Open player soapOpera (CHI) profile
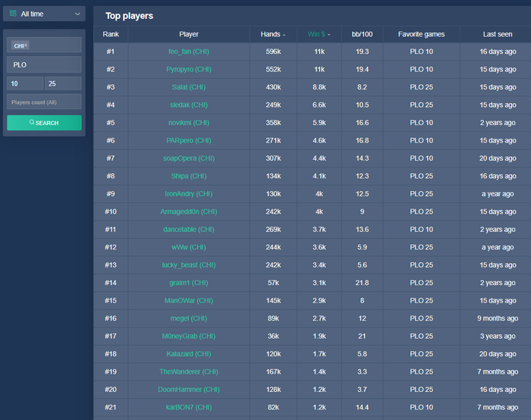This screenshot has width=531, height=420. click(189, 158)
